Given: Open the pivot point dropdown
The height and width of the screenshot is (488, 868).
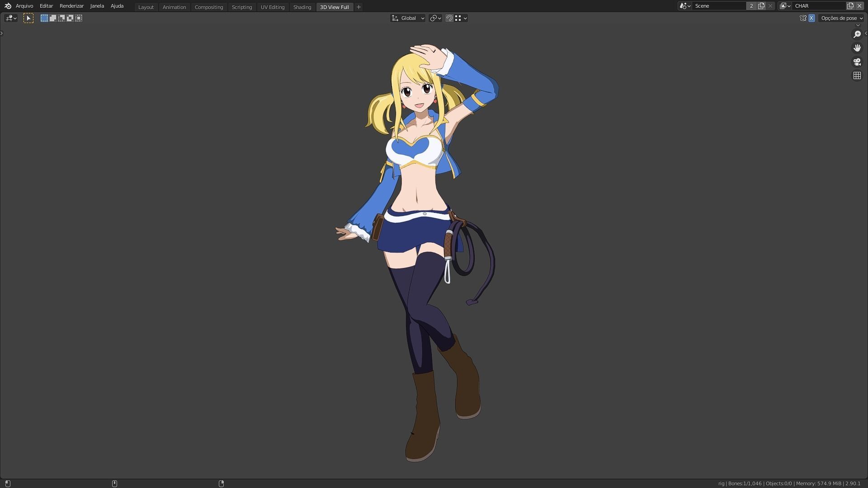Looking at the screenshot, I should 435,18.
